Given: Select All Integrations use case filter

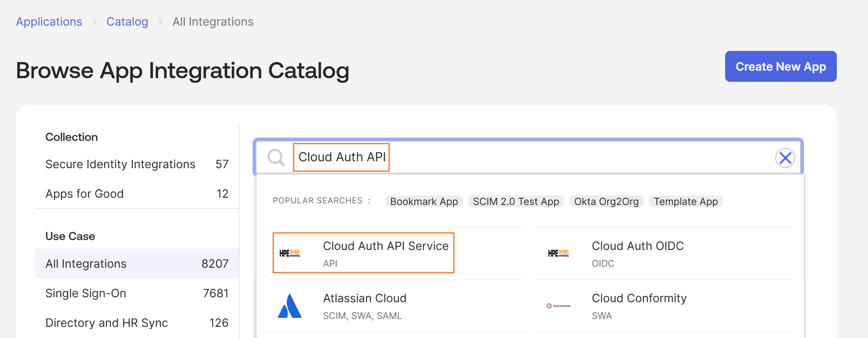Looking at the screenshot, I should 137,263.
